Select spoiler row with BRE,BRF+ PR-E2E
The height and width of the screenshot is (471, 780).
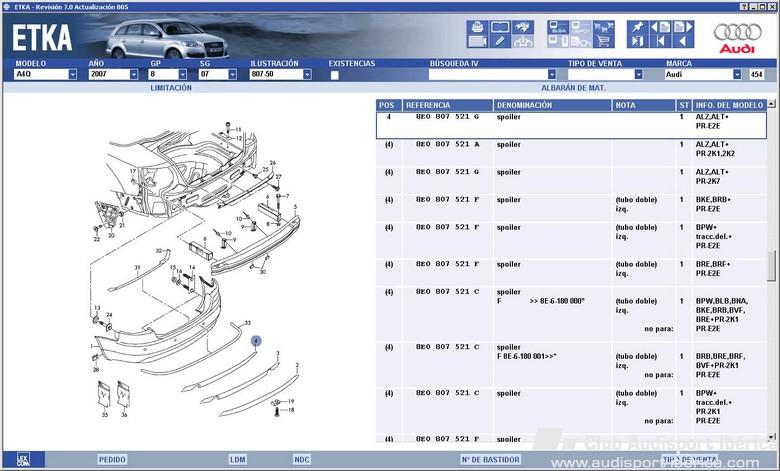571,273
